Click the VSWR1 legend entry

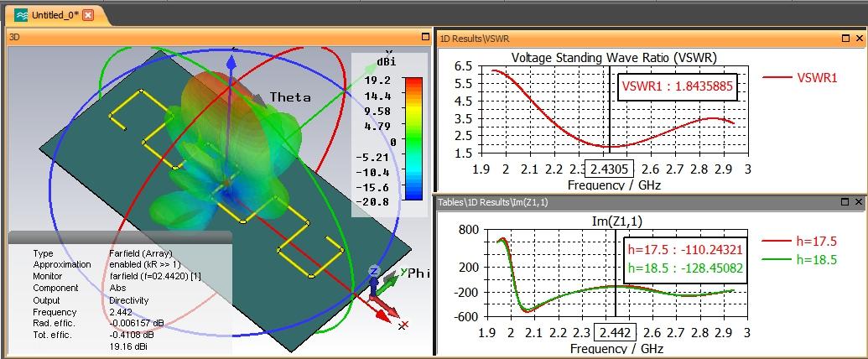[800, 78]
